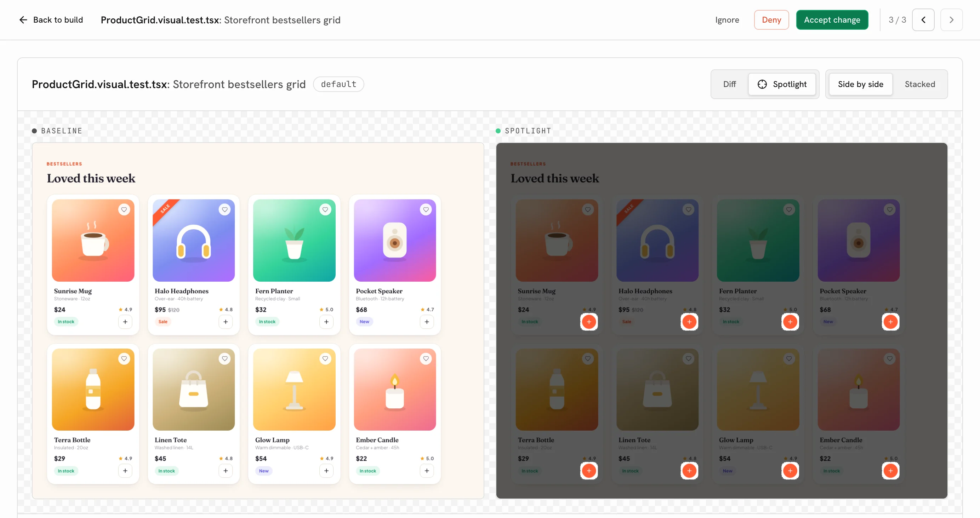The height and width of the screenshot is (518, 980).
Task: Add baseline Glow Lamp with plus button
Action: tap(326, 471)
